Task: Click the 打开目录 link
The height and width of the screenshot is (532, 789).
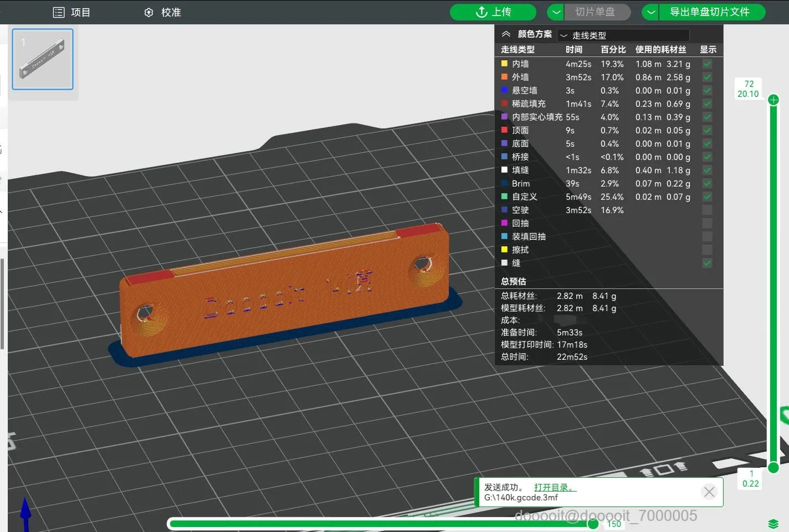Action: (x=555, y=487)
